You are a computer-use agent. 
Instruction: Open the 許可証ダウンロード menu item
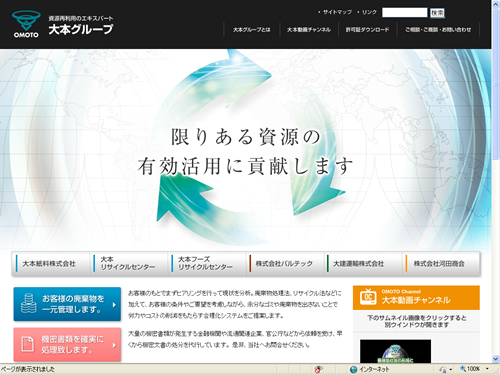(367, 30)
